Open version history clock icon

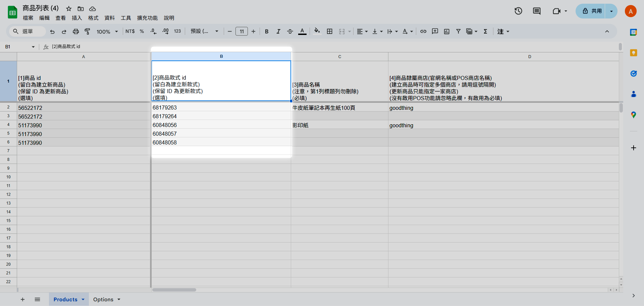518,11
